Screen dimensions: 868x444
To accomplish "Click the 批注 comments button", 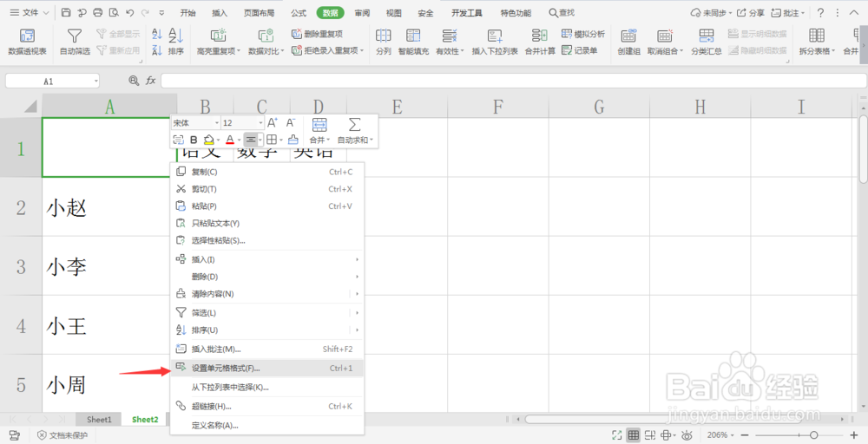I will click(x=788, y=12).
